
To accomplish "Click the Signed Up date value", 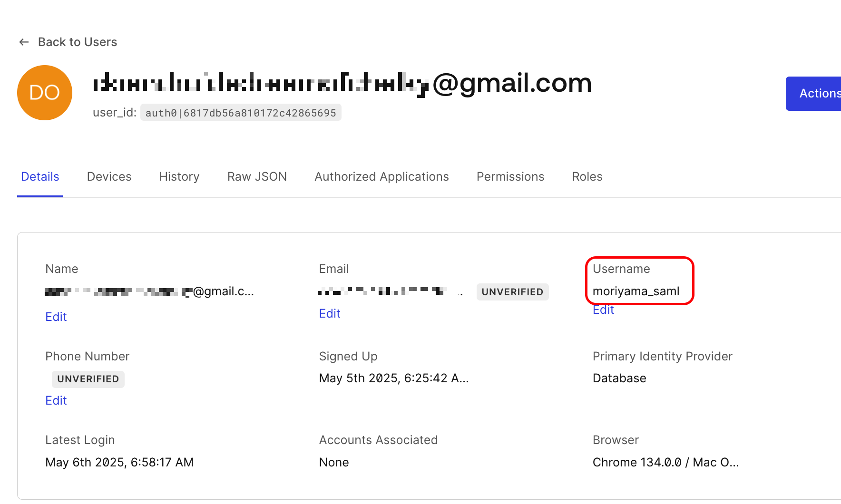I will pyautogui.click(x=394, y=378).
